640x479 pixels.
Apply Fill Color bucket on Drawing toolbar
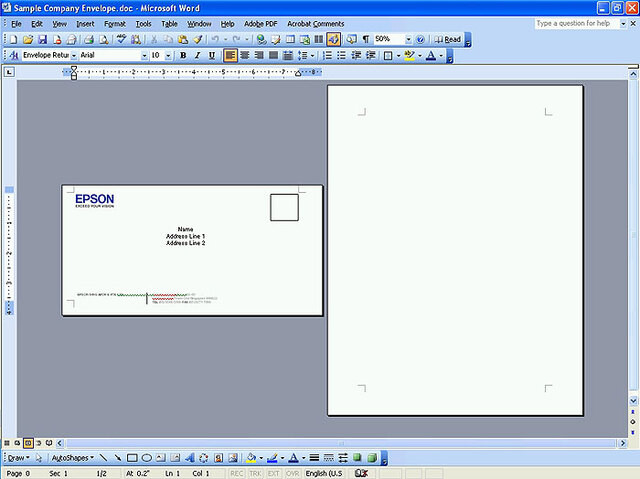coord(251,458)
